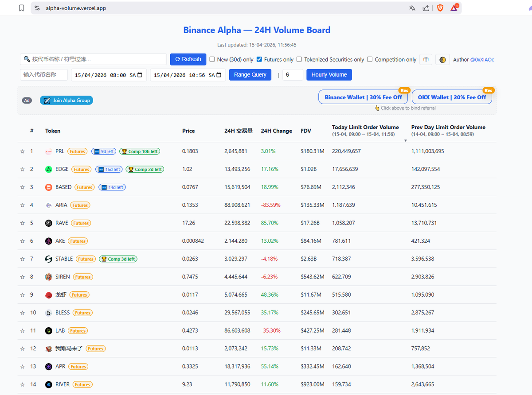
Task: Click 我踏马来了 token name
Action: [69, 349]
